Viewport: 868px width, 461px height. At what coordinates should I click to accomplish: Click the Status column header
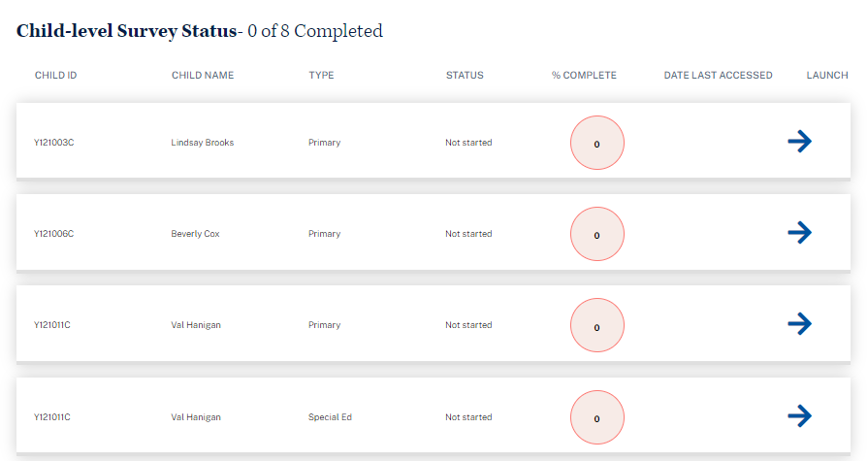465,76
